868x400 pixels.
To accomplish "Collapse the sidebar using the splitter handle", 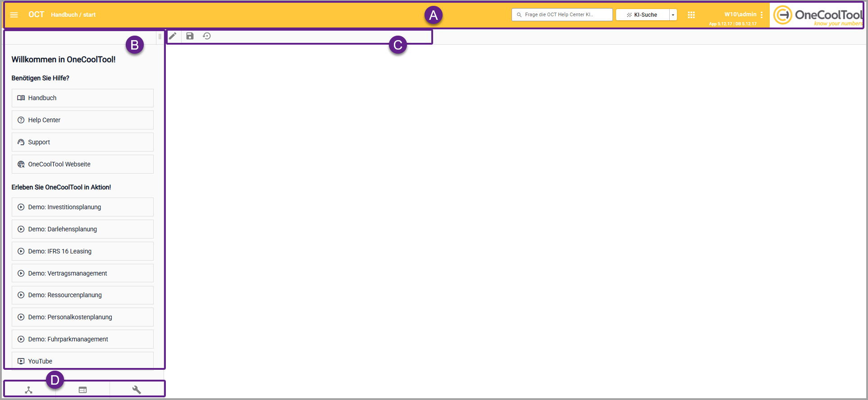I will (160, 37).
